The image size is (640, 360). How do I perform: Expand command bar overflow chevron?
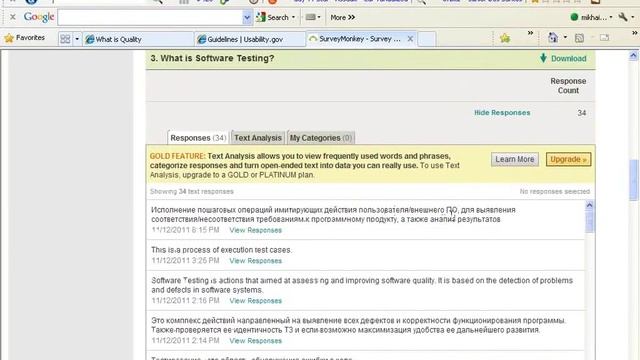[635, 33]
